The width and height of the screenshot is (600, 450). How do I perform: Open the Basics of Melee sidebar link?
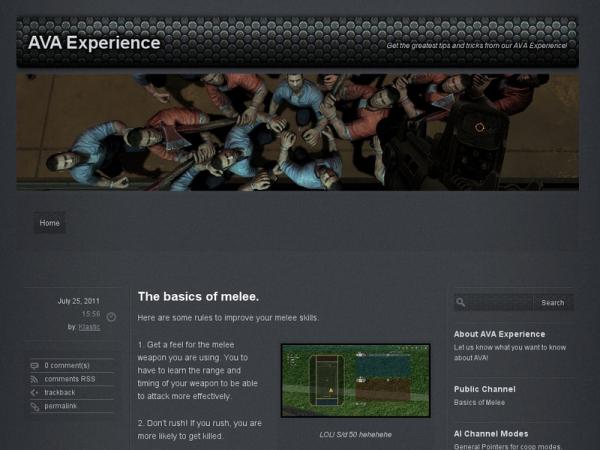(x=479, y=403)
